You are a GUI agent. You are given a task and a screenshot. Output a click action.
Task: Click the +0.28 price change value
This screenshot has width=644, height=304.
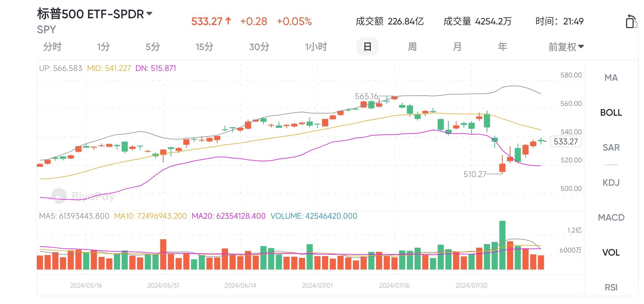point(254,21)
